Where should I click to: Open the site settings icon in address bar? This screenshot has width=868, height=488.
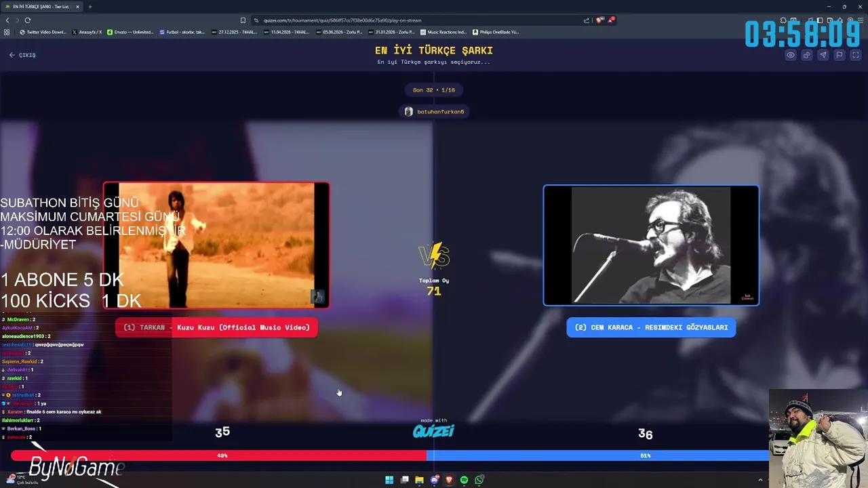pyautogui.click(x=256, y=20)
